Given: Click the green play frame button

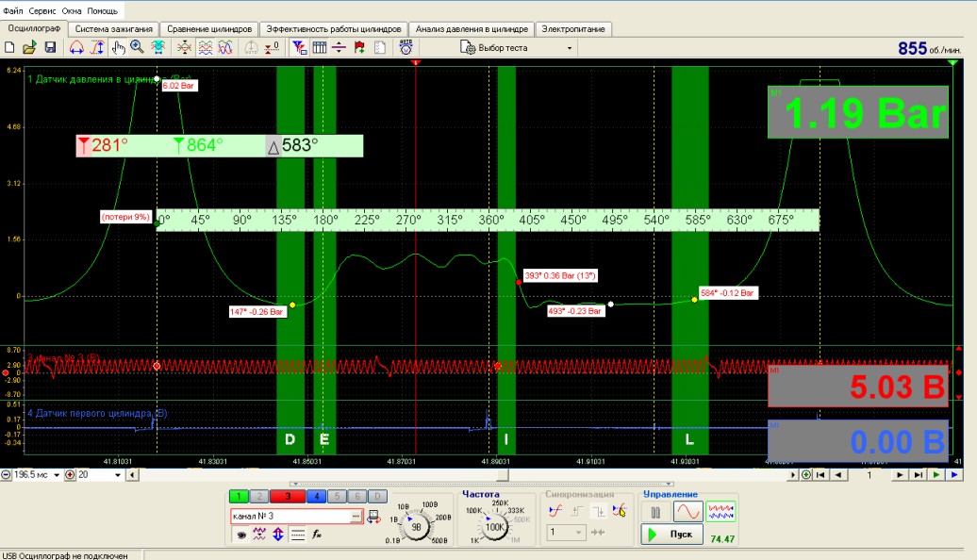Looking at the screenshot, I should (936, 474).
